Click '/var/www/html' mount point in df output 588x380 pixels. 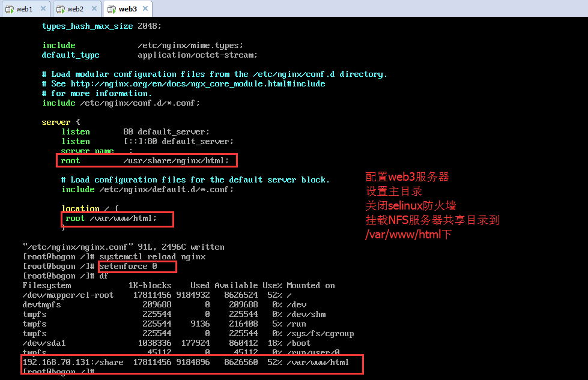click(x=318, y=363)
